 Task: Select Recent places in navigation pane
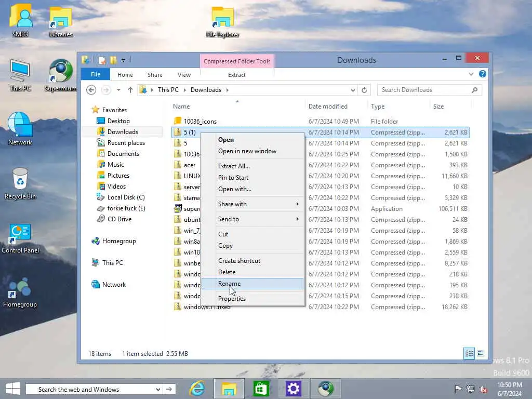point(126,143)
